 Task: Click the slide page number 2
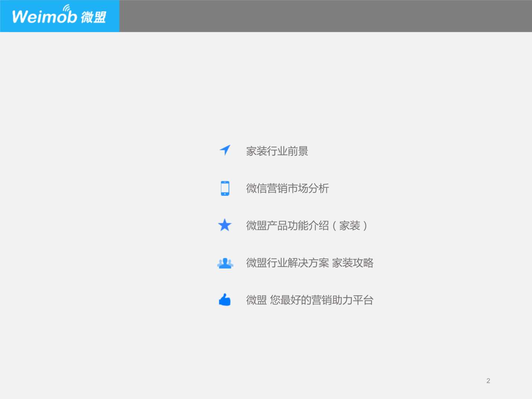[x=488, y=381]
